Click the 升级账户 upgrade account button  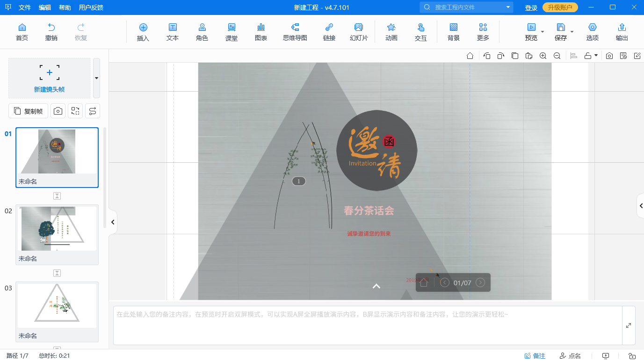click(560, 7)
